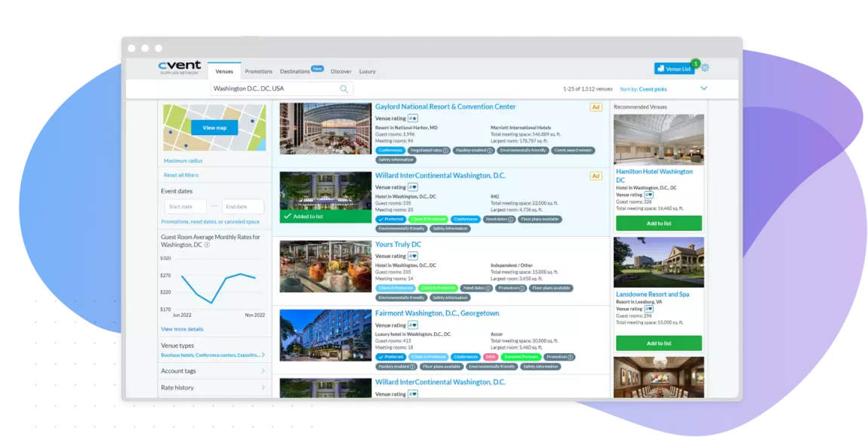Go to the Discover tab
The image size is (868, 437).
pyautogui.click(x=341, y=72)
